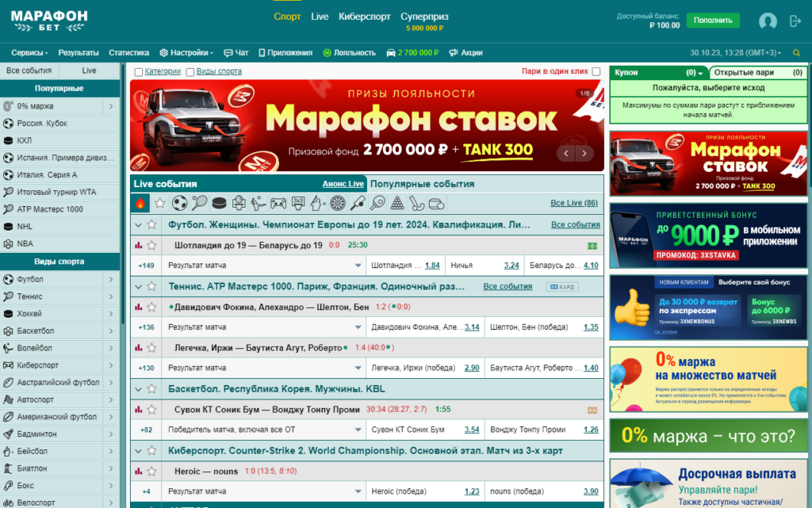Image resolution: width=812 pixels, height=508 pixels.
Task: Open the Чат menu item
Action: 236,53
